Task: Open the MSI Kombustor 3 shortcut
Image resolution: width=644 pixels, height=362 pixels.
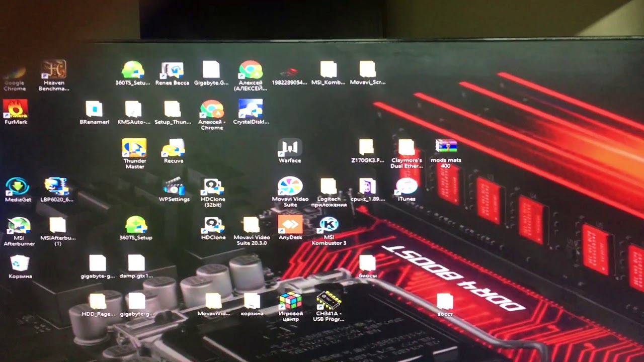Action: [329, 231]
